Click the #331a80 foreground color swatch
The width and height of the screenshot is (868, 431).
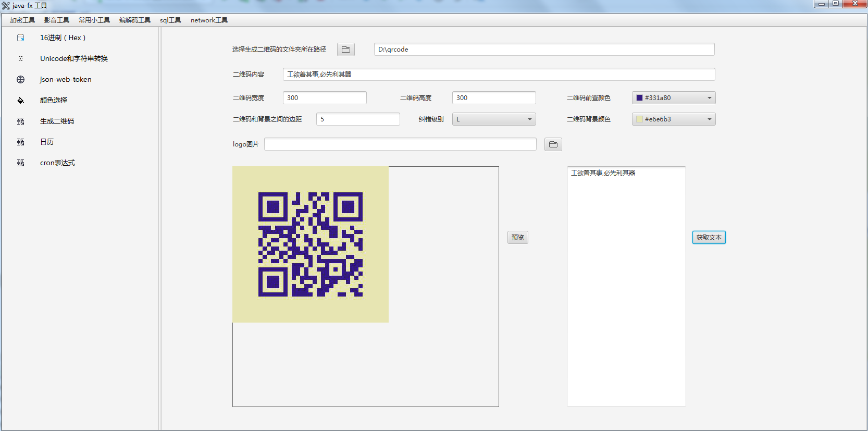pos(639,98)
